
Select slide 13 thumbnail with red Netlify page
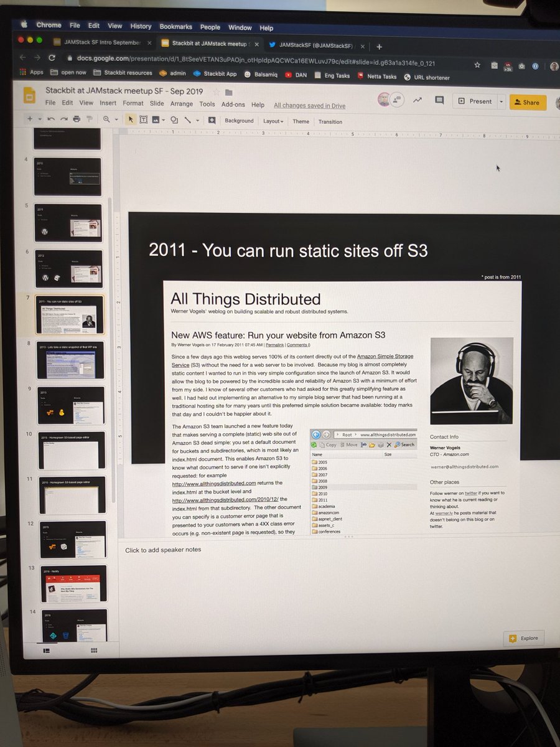pos(73,583)
